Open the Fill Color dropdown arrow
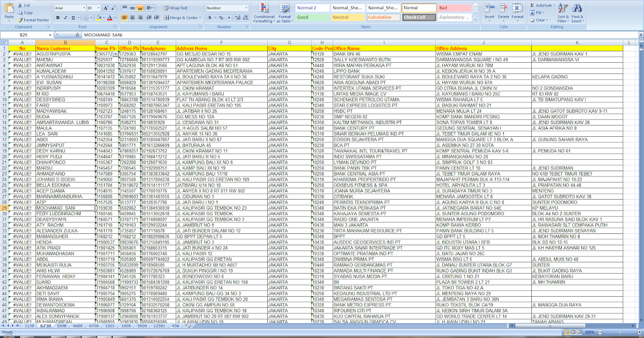This screenshot has height=338, width=644. pyautogui.click(x=103, y=18)
